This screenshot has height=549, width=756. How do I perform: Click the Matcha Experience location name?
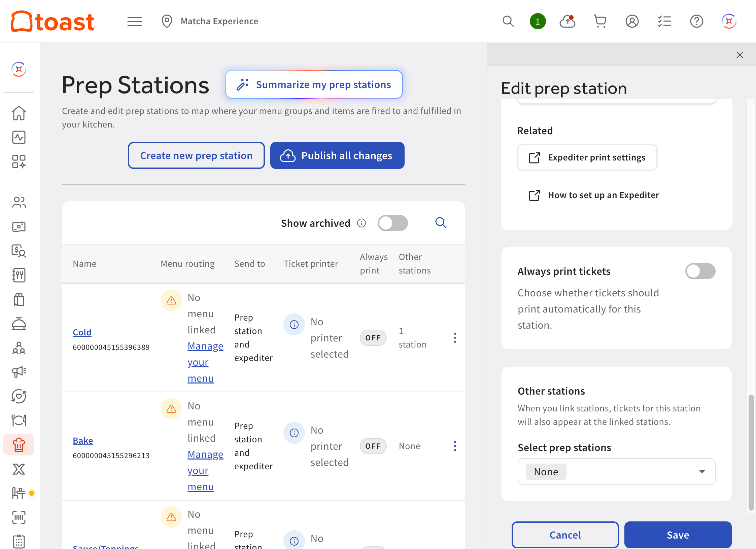coord(219,21)
